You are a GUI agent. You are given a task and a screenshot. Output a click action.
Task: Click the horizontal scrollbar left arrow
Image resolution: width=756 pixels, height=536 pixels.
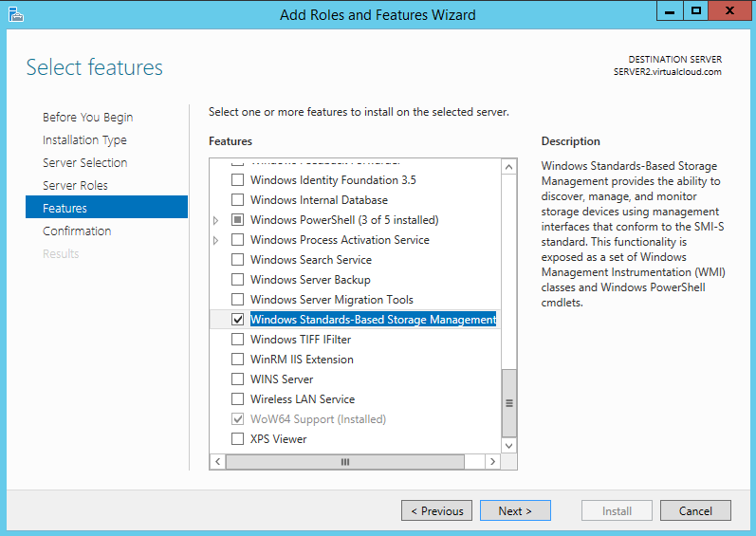click(217, 461)
